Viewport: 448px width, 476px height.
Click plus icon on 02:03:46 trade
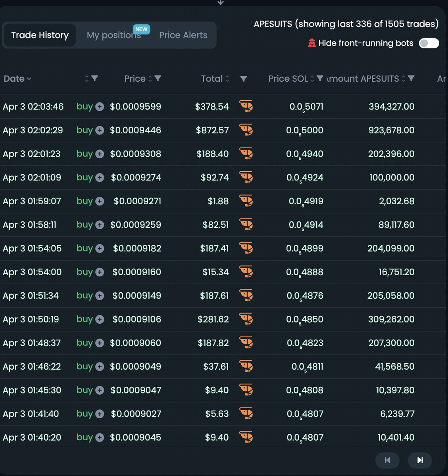100,107
